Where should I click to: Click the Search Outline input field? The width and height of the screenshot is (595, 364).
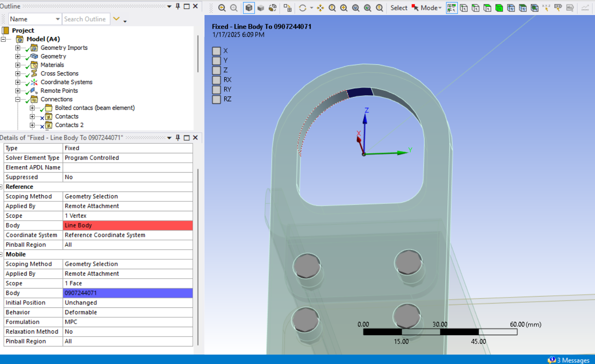tap(85, 19)
